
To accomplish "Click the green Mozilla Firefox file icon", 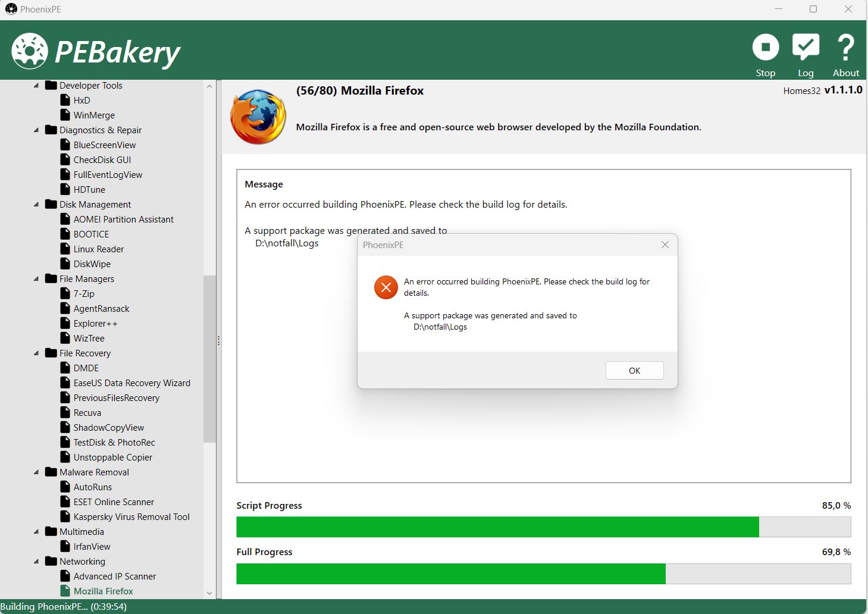I will pyautogui.click(x=65, y=591).
